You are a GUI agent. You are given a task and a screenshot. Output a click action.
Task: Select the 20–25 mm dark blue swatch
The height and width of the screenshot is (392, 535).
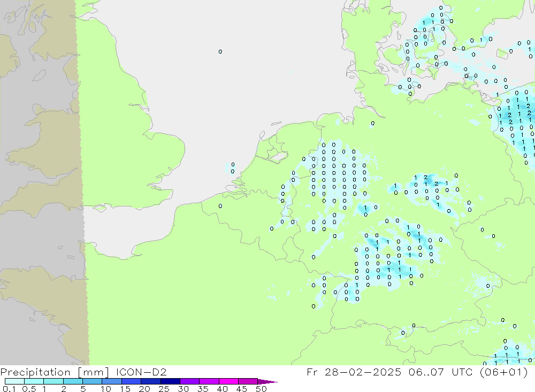tap(151, 381)
